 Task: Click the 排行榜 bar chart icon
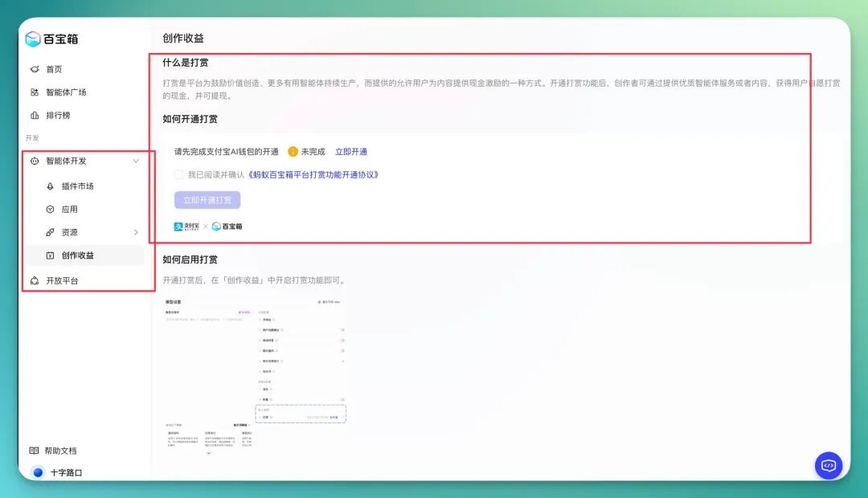coord(35,115)
